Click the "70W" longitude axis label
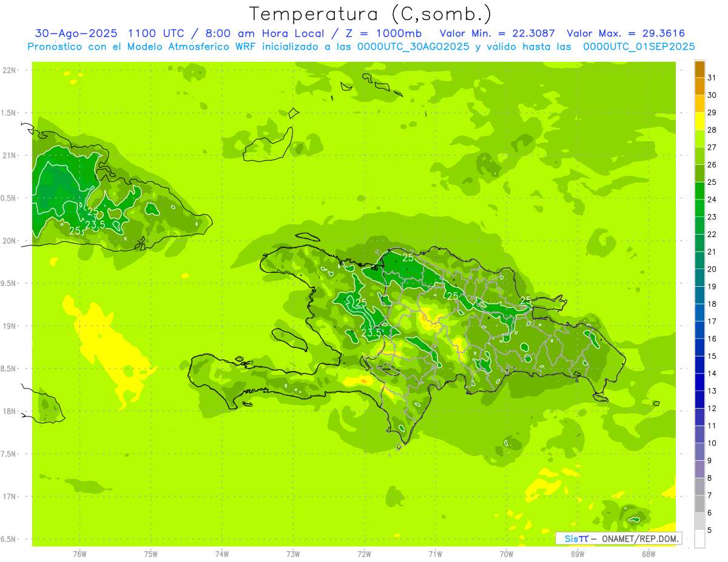The image size is (728, 562). click(x=507, y=554)
